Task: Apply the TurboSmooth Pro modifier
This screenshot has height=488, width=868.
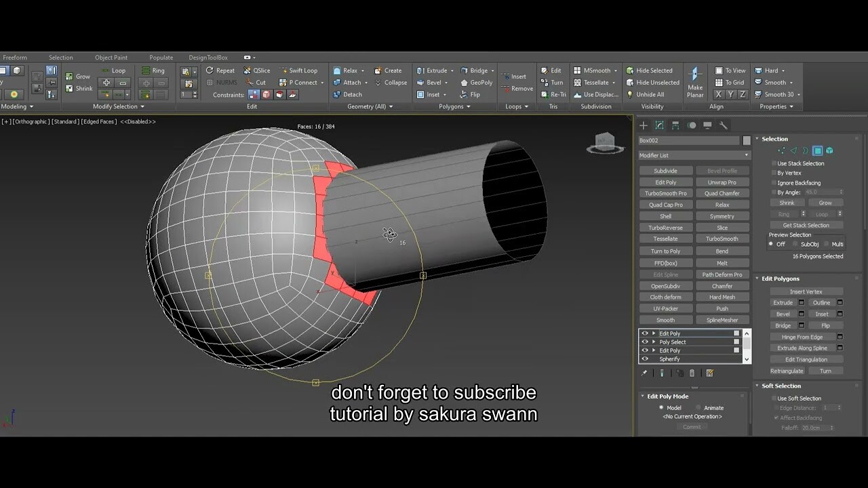Action: pos(665,192)
